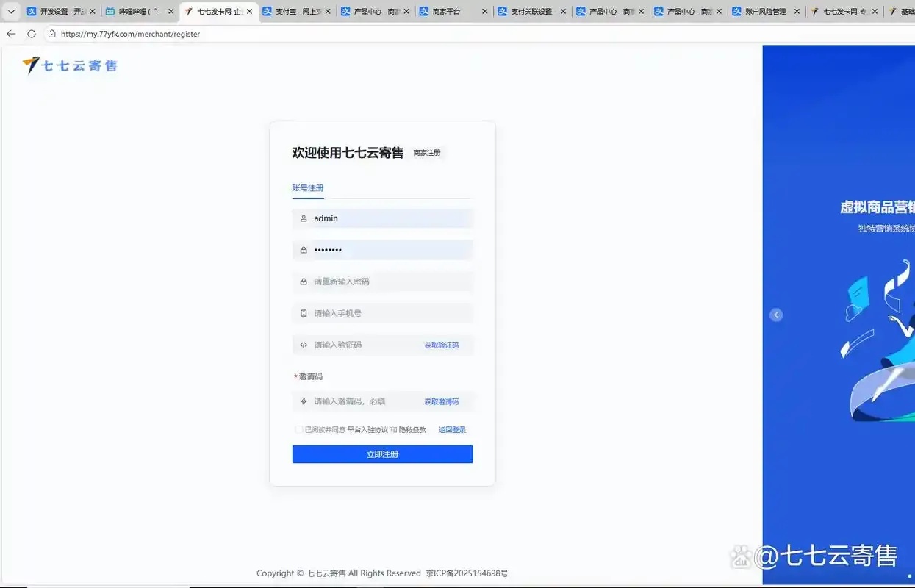Click the 欢迎使用七七云寄售 heading

[x=348, y=153]
